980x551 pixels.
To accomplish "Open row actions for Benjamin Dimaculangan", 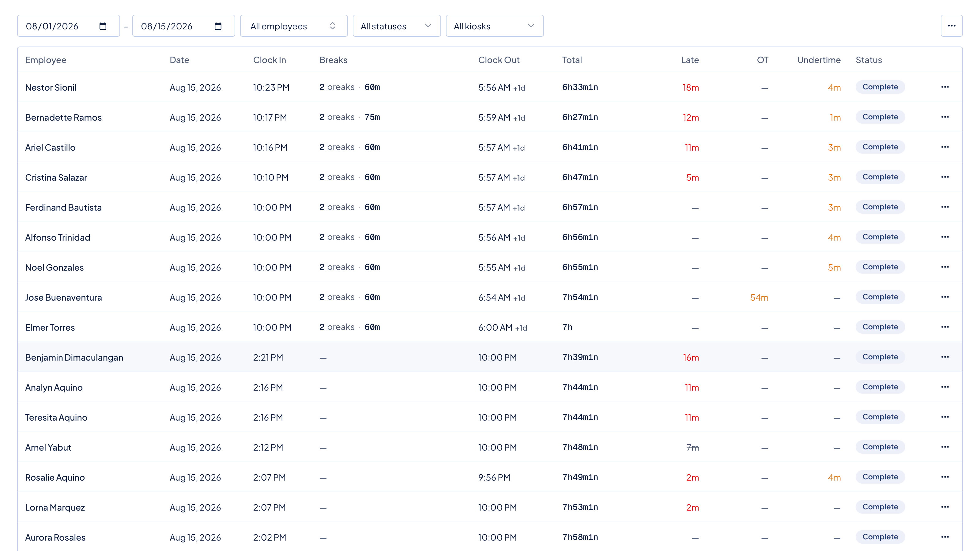I will (x=945, y=357).
